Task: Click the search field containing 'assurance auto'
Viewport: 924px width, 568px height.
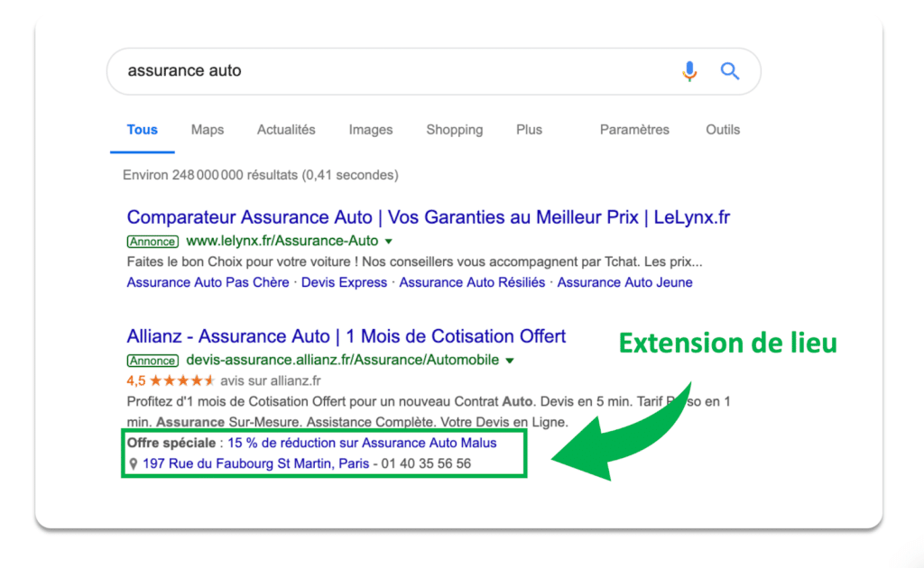Action: [434, 71]
